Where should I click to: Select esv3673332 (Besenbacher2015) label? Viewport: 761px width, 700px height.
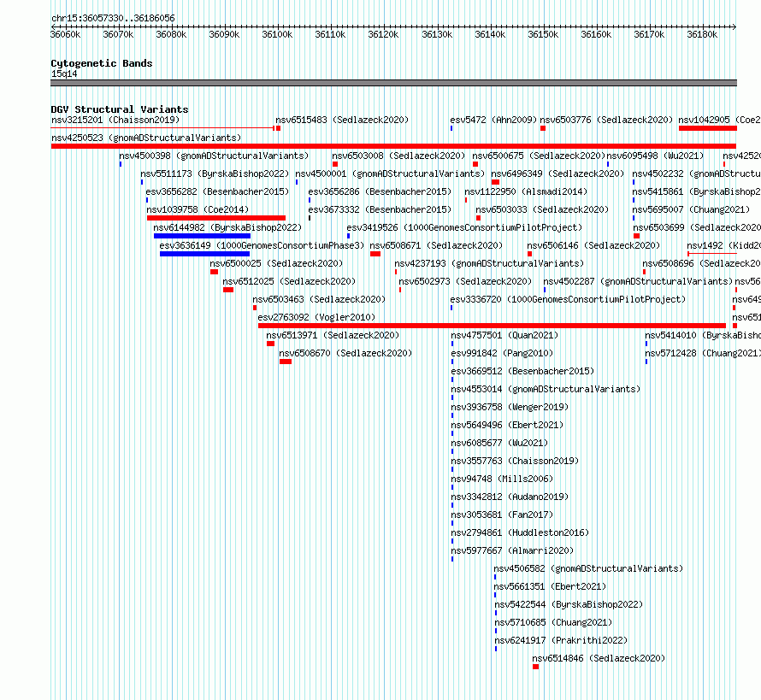coord(380,209)
